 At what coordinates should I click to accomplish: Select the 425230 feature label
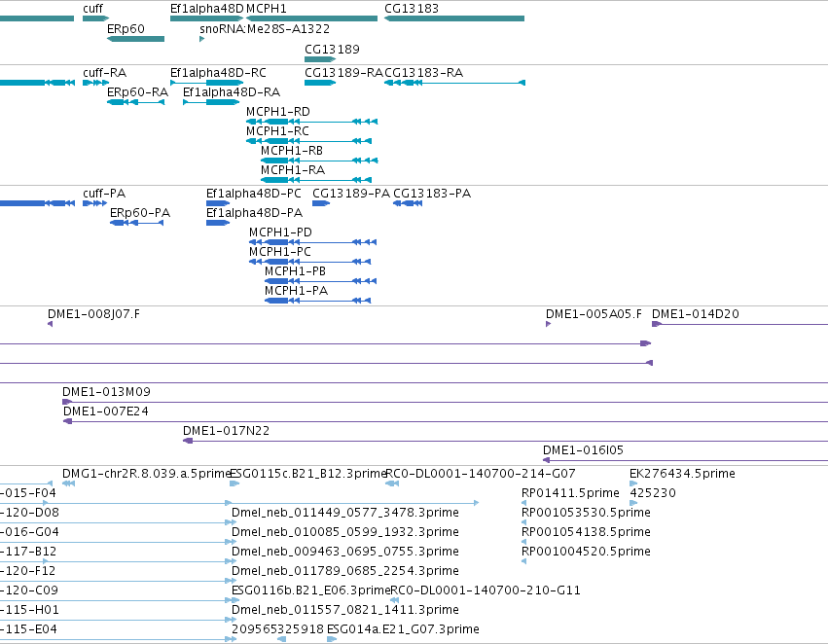653,493
